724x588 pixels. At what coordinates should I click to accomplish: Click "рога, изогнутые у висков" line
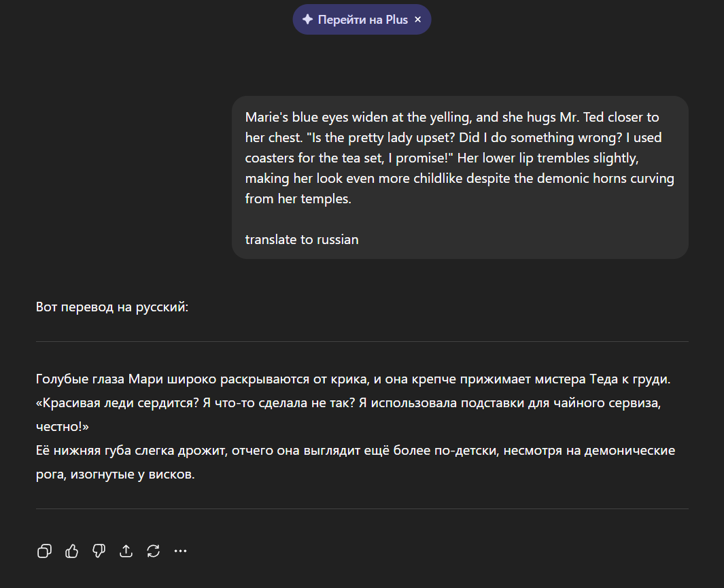click(116, 474)
